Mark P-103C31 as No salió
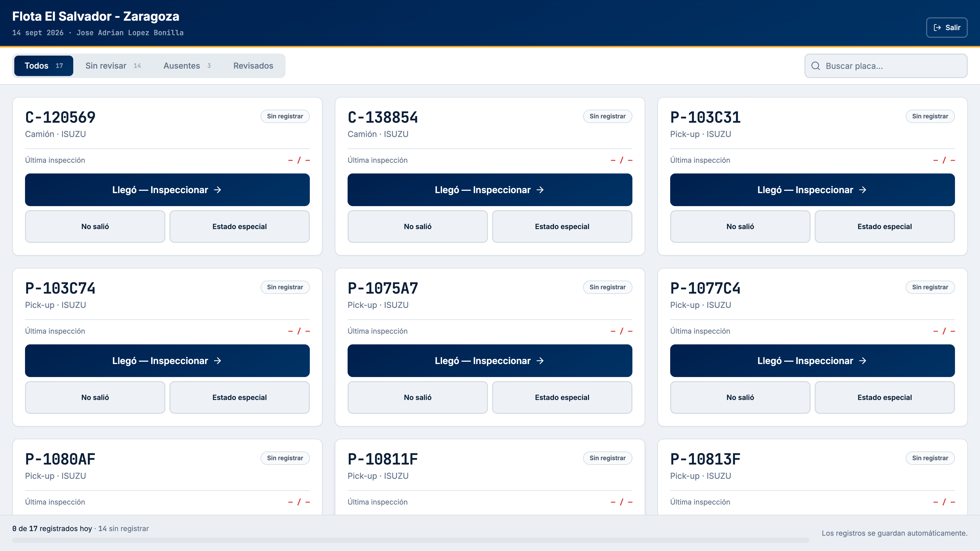 740,226
